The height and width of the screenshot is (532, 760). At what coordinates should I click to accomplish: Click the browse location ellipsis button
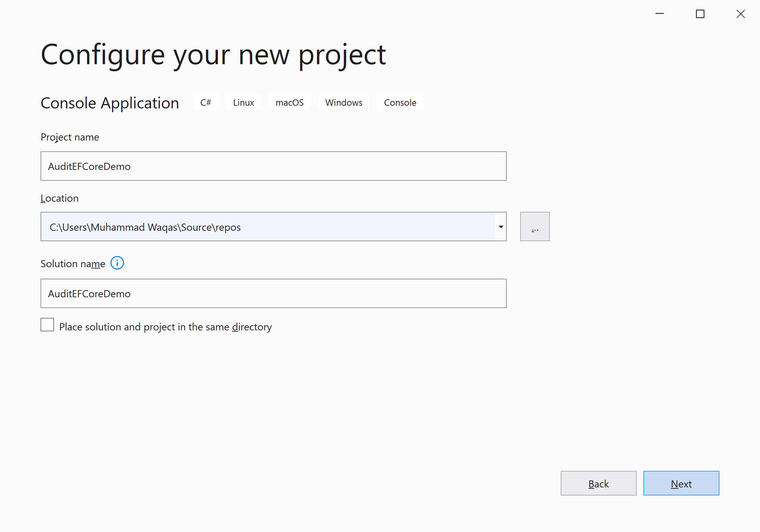pos(535,227)
